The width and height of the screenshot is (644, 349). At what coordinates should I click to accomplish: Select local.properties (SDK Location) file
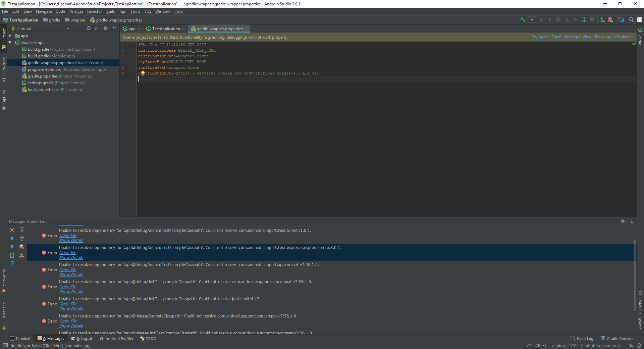(52, 90)
